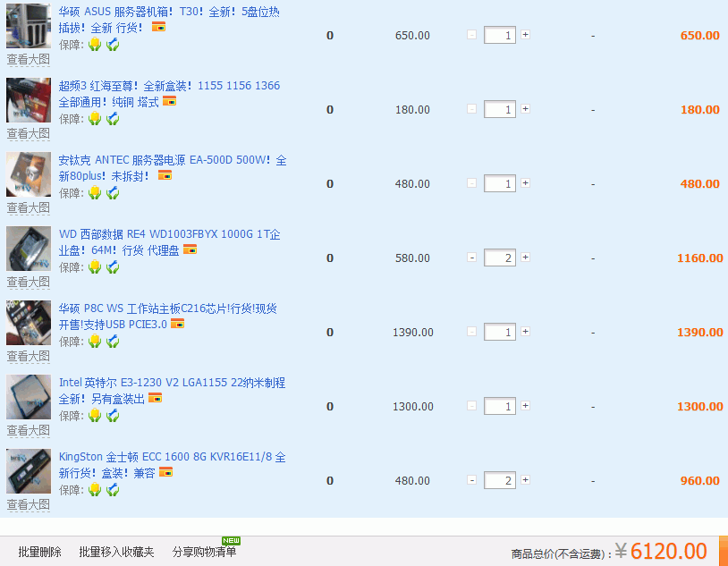Click 查看大图 under WD hard drive thumbnail

[29, 282]
